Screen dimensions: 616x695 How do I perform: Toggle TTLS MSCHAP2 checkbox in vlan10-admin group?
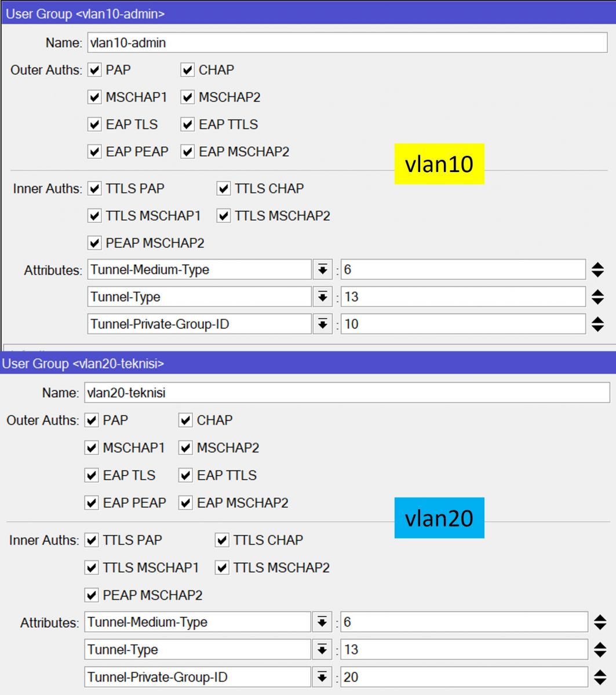click(224, 216)
